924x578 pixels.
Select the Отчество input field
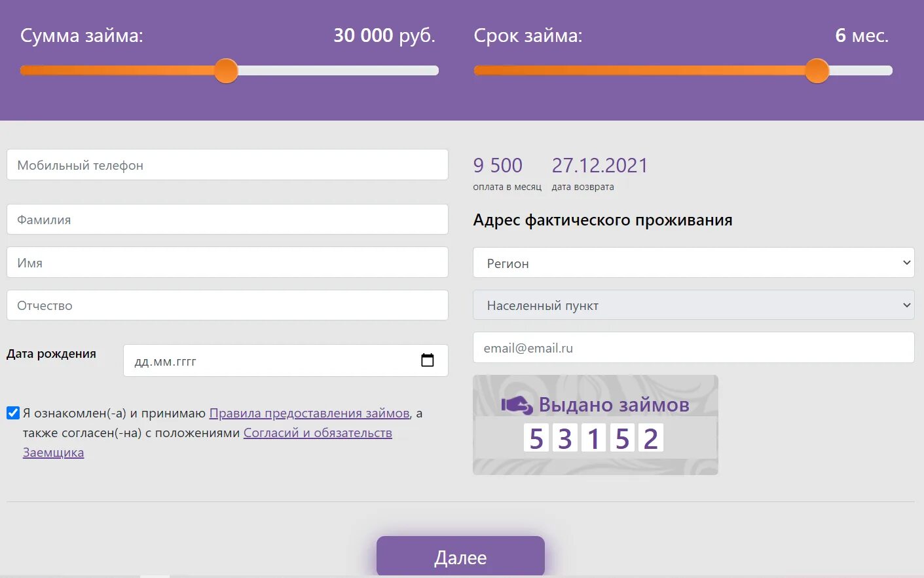tap(227, 305)
